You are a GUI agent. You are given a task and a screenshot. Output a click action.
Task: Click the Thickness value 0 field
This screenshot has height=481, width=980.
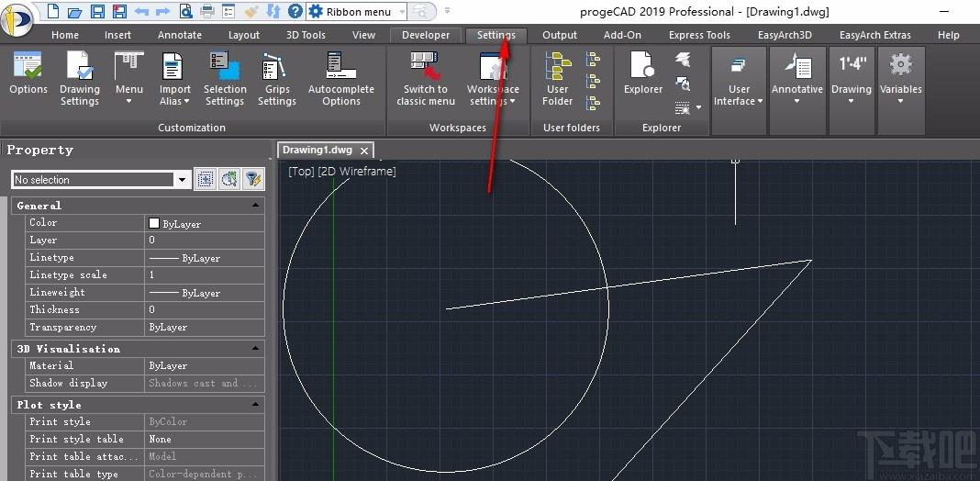[x=205, y=309]
